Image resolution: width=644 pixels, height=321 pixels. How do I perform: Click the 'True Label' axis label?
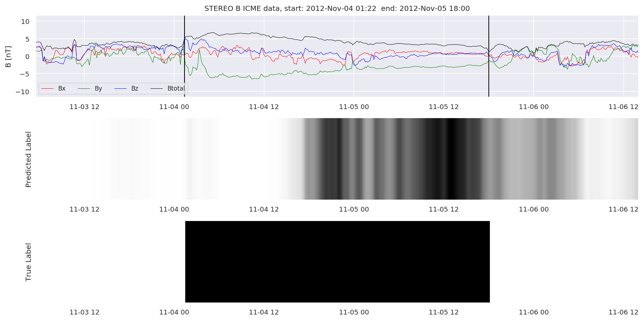[x=28, y=262]
